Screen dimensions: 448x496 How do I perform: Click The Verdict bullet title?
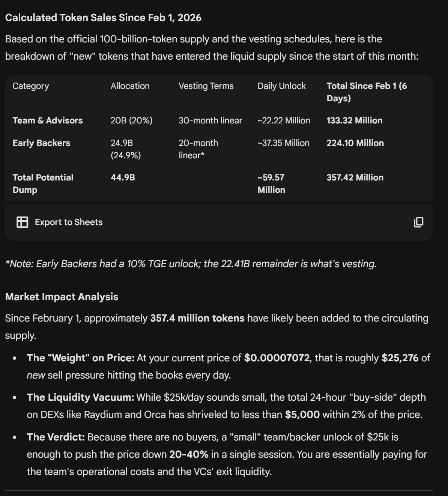click(56, 437)
